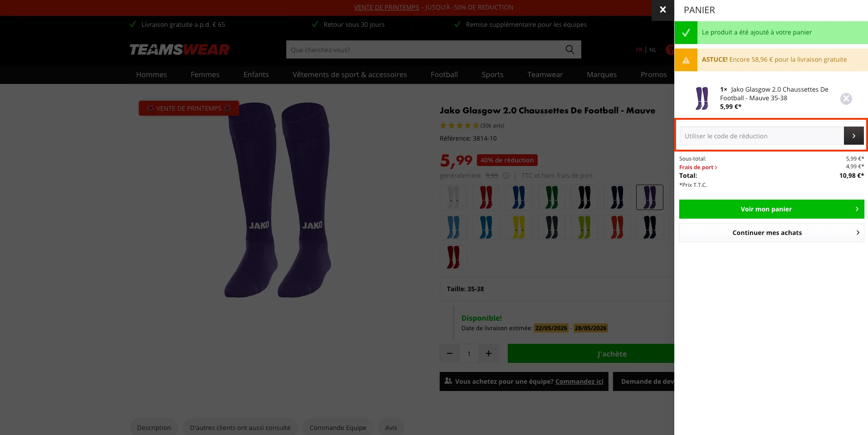Increase quantity with plus button
The image size is (868, 435).
click(489, 353)
